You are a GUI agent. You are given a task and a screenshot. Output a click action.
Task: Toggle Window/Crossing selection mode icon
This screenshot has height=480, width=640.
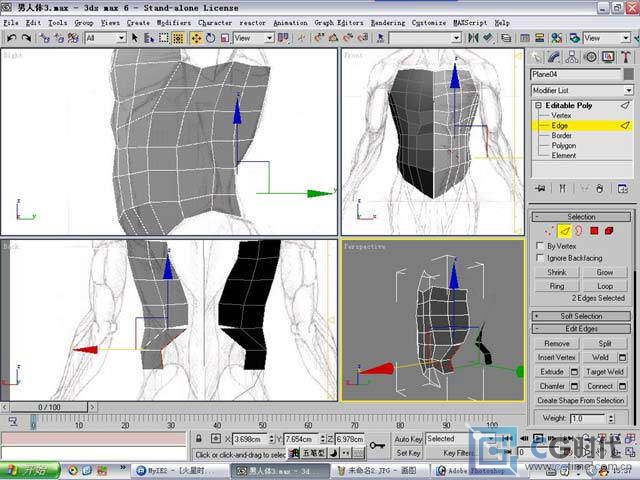point(178,38)
